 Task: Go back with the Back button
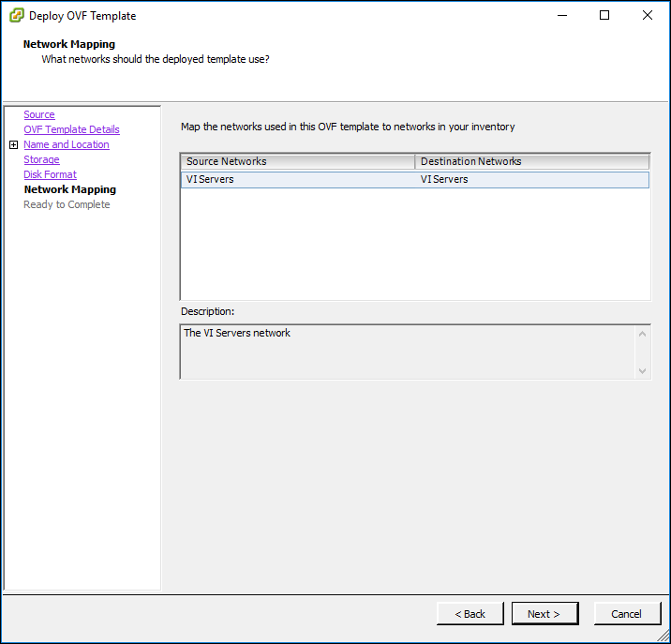[470, 614]
